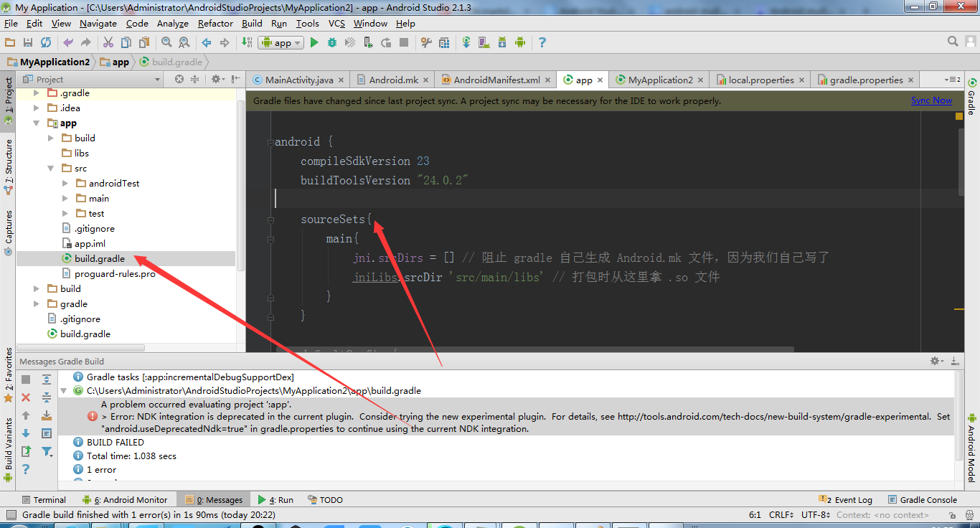Click the Save All toolbar icon

(x=28, y=43)
